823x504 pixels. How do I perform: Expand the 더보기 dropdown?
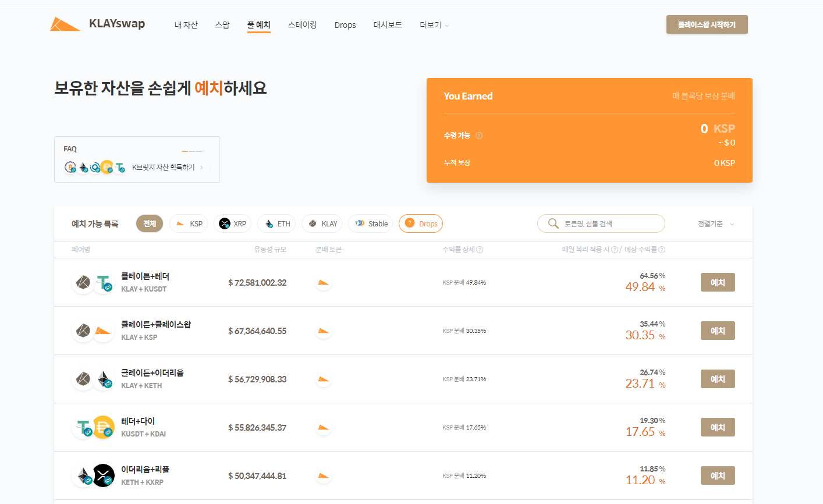point(434,25)
